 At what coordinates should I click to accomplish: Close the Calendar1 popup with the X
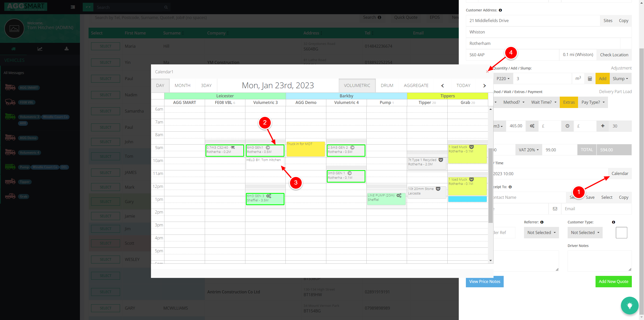click(487, 72)
